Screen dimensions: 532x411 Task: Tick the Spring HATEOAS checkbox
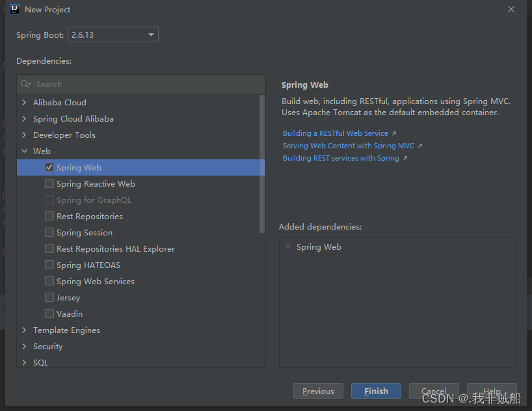pos(49,265)
